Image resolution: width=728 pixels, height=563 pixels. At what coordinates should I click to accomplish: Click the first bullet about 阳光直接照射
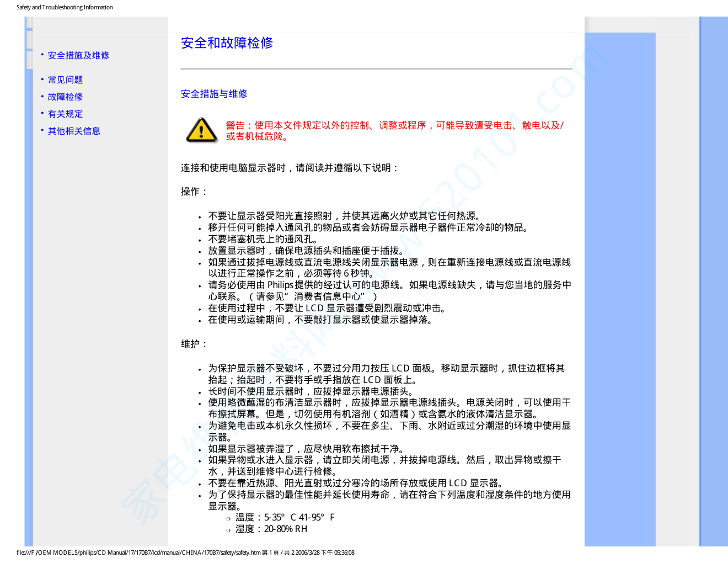tap(345, 216)
